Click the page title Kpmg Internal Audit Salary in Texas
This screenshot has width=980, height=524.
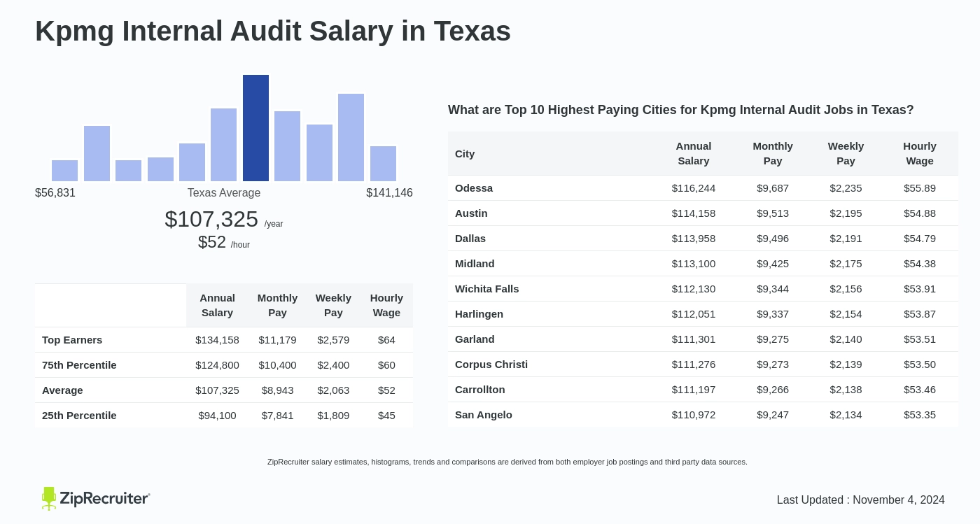(x=273, y=31)
